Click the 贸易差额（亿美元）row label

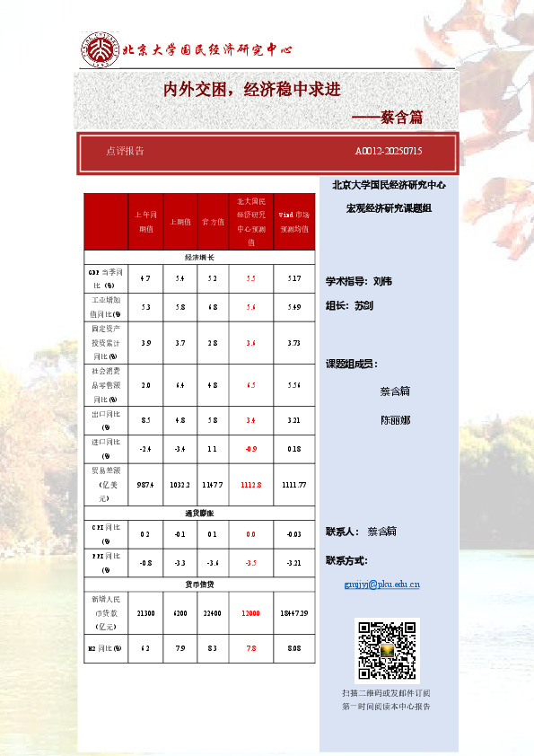106,485
